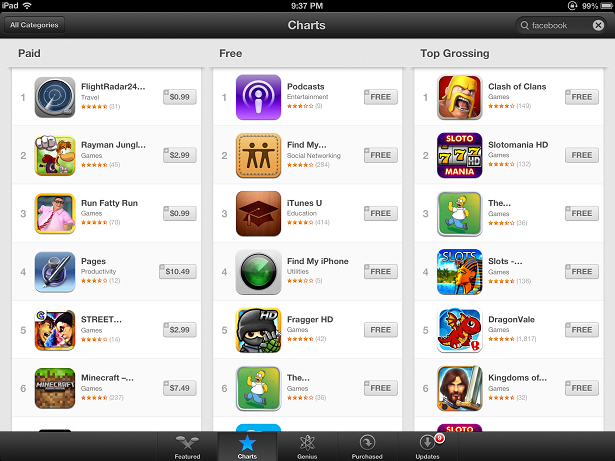The image size is (615, 461).
Task: Tap the Find My iPhone radar icon
Action: (x=258, y=272)
